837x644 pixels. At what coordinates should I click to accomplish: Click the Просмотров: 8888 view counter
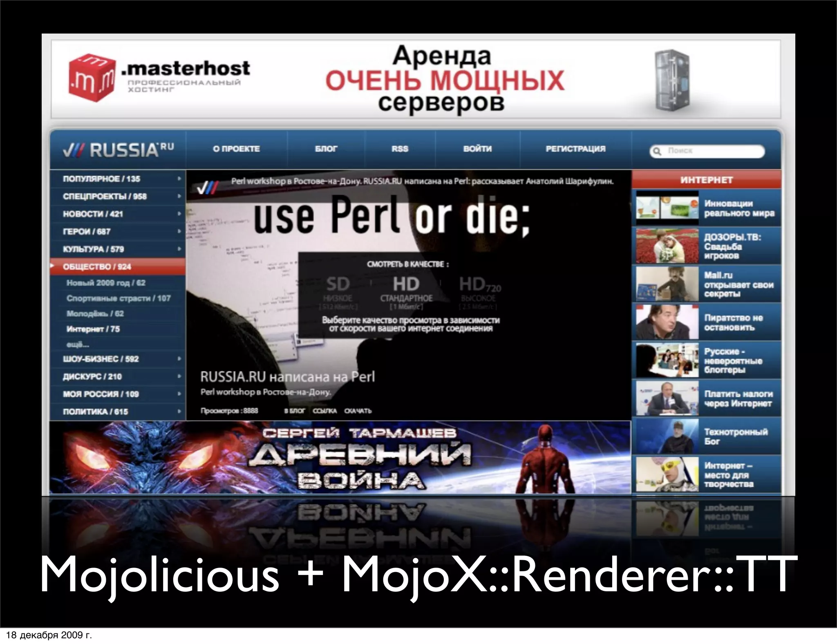point(229,411)
